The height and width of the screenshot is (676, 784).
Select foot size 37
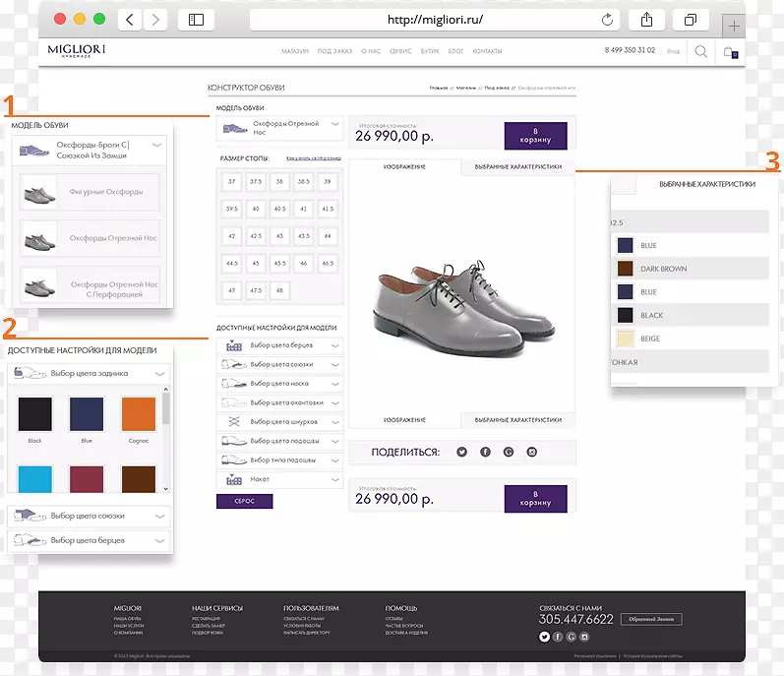point(231,181)
